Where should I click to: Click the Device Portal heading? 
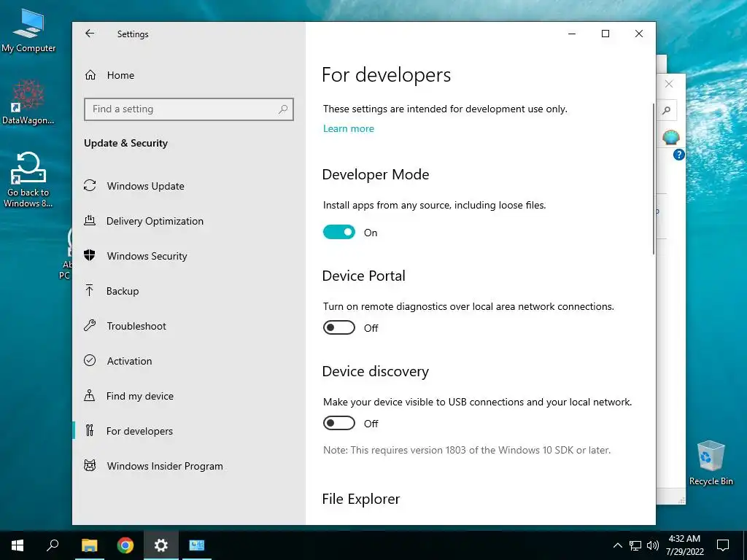363,276
